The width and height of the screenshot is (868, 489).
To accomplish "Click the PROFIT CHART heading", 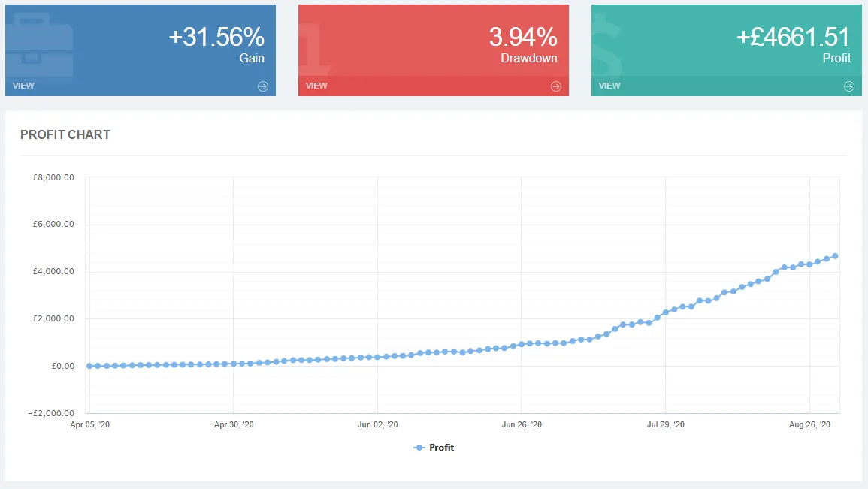I will (65, 134).
